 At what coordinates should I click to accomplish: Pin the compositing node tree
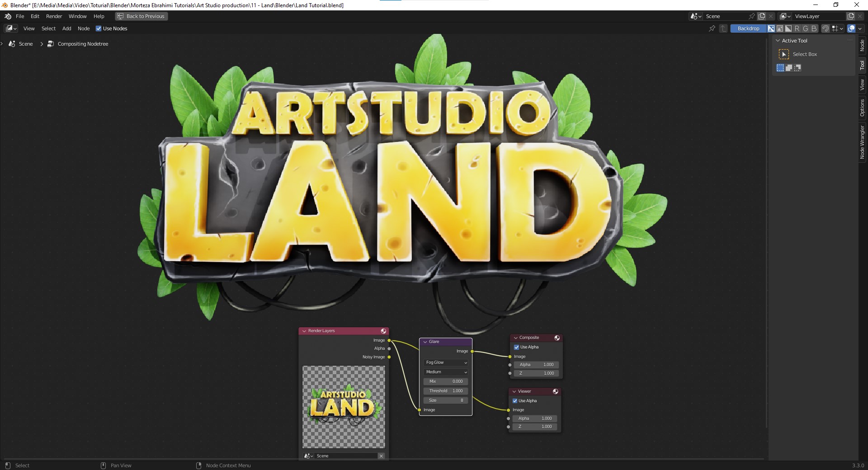tap(712, 28)
